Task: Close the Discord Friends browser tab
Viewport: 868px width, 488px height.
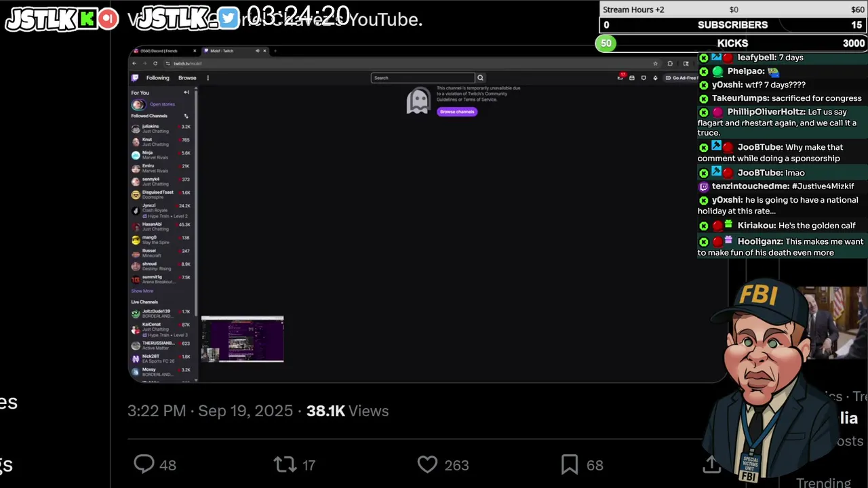Action: coord(194,51)
